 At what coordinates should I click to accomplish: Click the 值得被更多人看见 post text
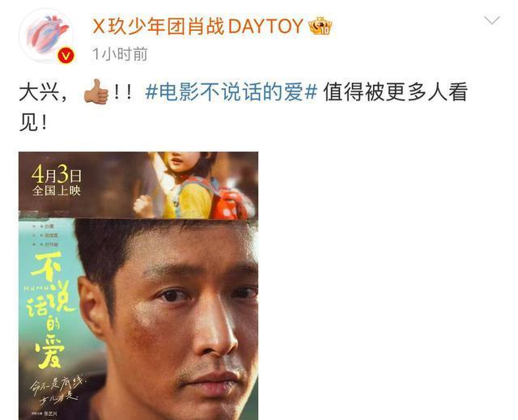pyautogui.click(x=395, y=92)
